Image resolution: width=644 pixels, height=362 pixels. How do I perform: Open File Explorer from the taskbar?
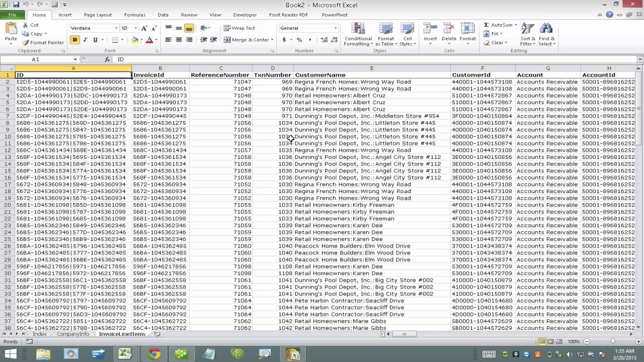(43, 354)
